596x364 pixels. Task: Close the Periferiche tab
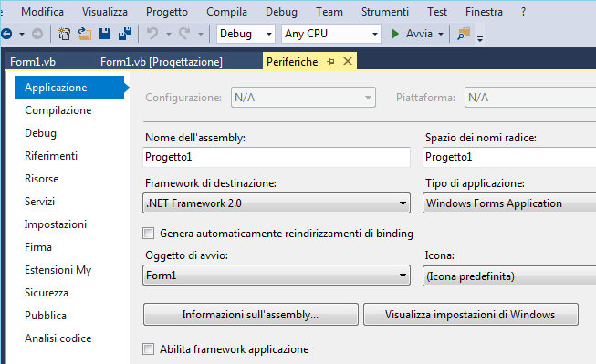coord(348,61)
